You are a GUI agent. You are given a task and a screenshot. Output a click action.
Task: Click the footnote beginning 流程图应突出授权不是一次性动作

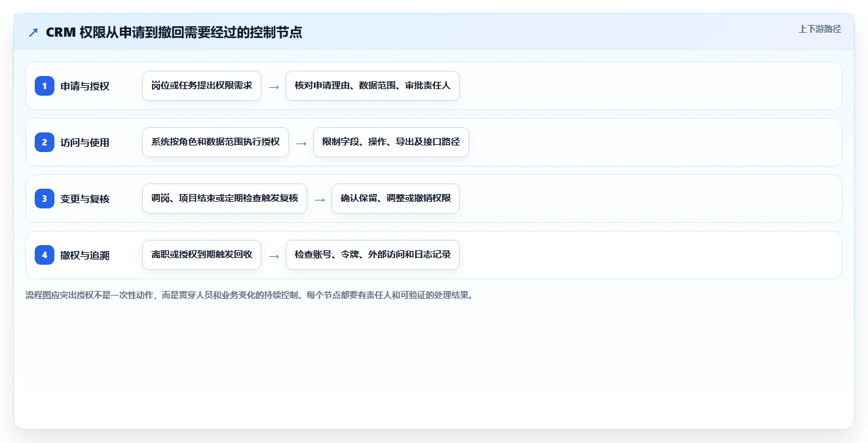click(x=249, y=295)
